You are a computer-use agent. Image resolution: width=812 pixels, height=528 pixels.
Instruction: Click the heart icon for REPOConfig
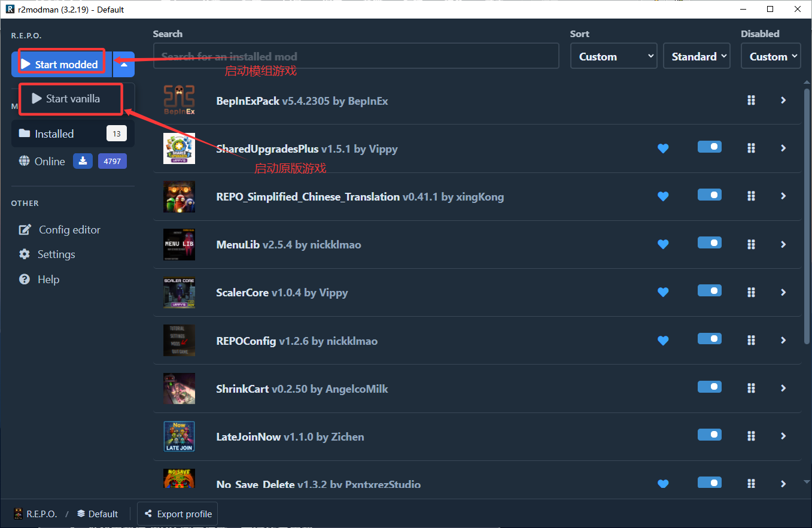point(662,341)
